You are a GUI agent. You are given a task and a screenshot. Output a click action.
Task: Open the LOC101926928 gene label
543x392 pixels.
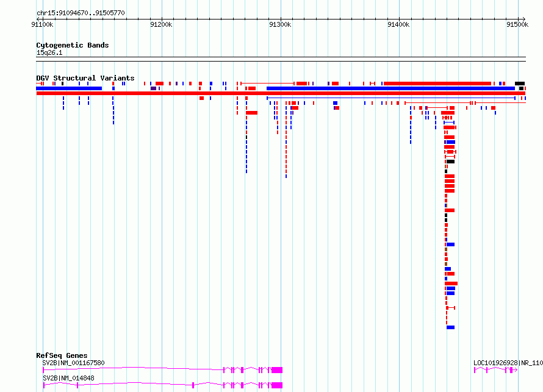click(x=508, y=363)
